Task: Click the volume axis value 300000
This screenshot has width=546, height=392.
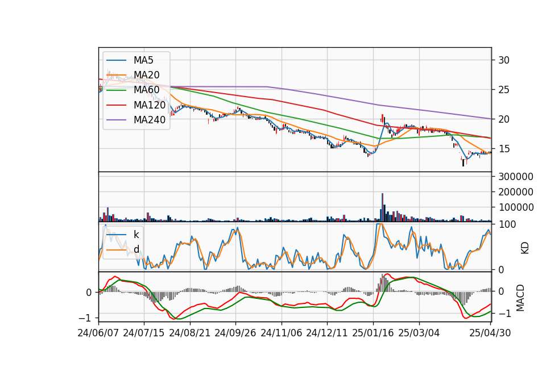Action: click(x=516, y=177)
